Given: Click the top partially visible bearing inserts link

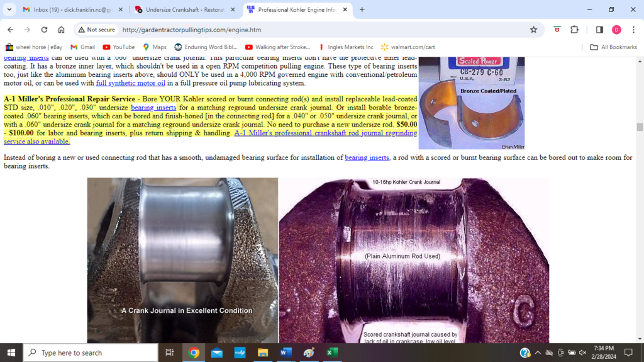Looking at the screenshot, I should point(26,59).
